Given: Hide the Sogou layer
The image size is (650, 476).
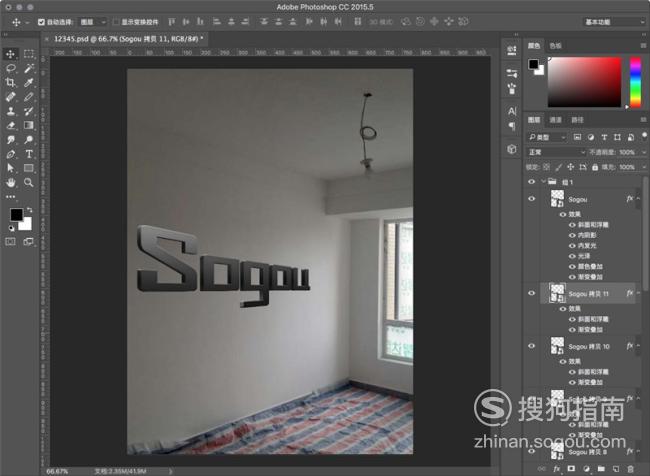Looking at the screenshot, I should point(531,199).
